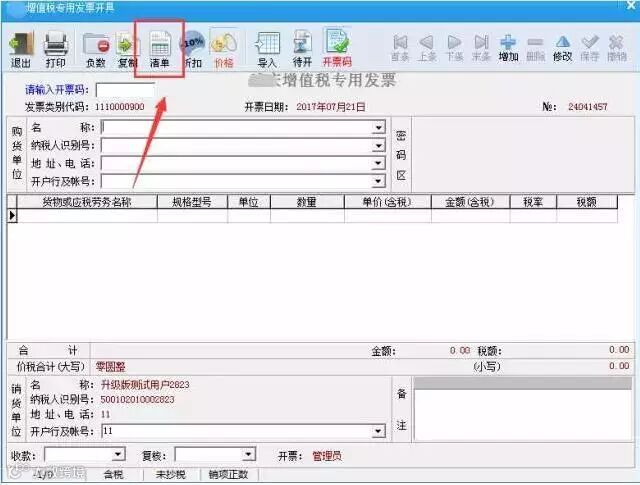Viewport: 640px width, 485px height.
Task: Select the first row marker arrow
Action: tap(12, 216)
